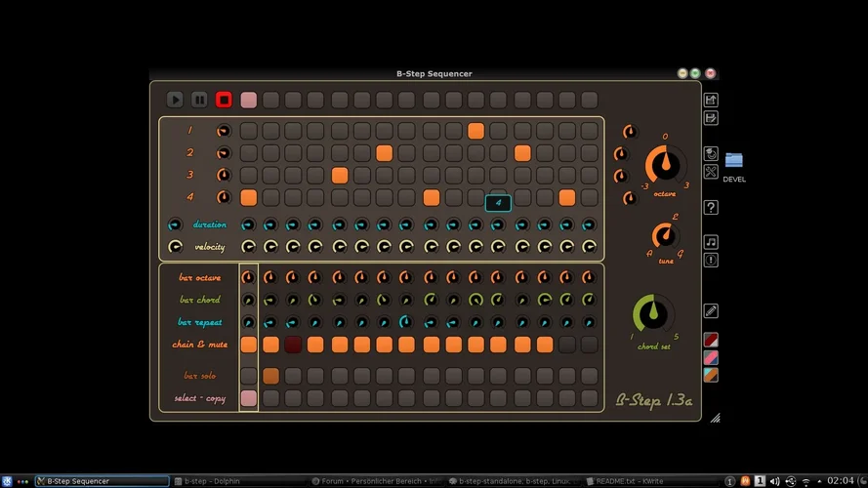Click the tune knob
Viewport: 868px width, 488px height.
(664, 235)
